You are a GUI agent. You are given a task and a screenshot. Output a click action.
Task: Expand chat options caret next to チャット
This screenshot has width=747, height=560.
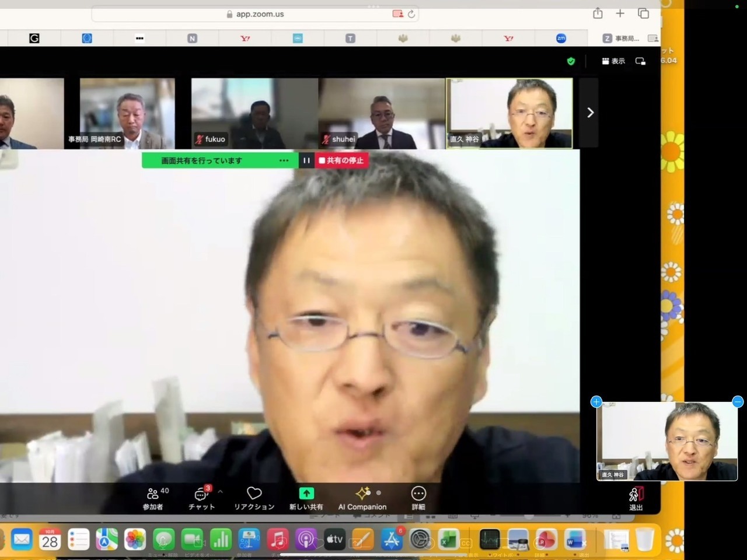click(x=220, y=492)
